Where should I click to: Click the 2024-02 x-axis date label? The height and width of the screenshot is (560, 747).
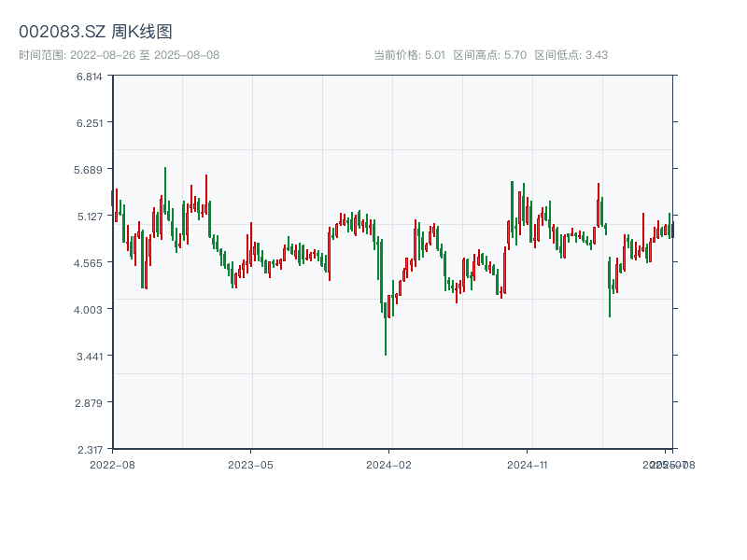389,464
